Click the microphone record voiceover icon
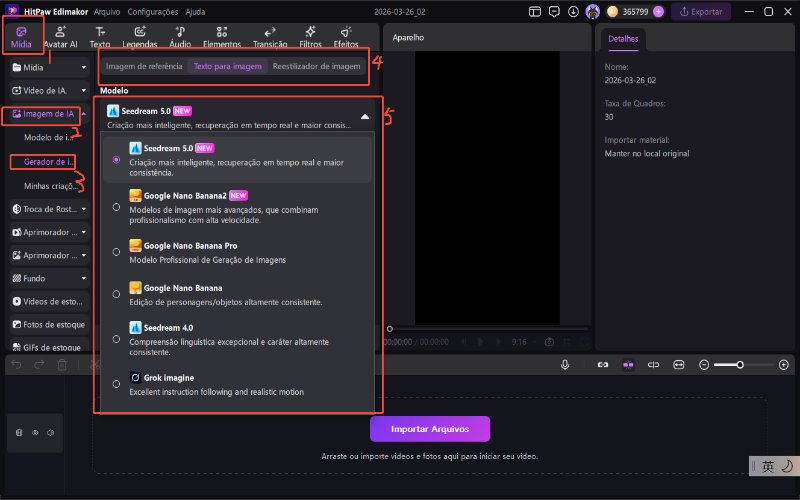Viewport: 800px width, 500px height. (x=565, y=365)
